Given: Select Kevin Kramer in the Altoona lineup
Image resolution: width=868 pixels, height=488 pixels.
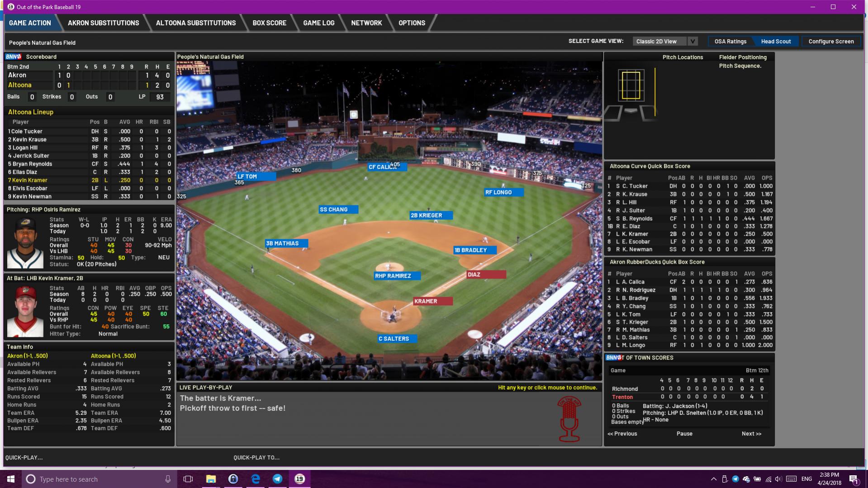Looking at the screenshot, I should coord(89,180).
